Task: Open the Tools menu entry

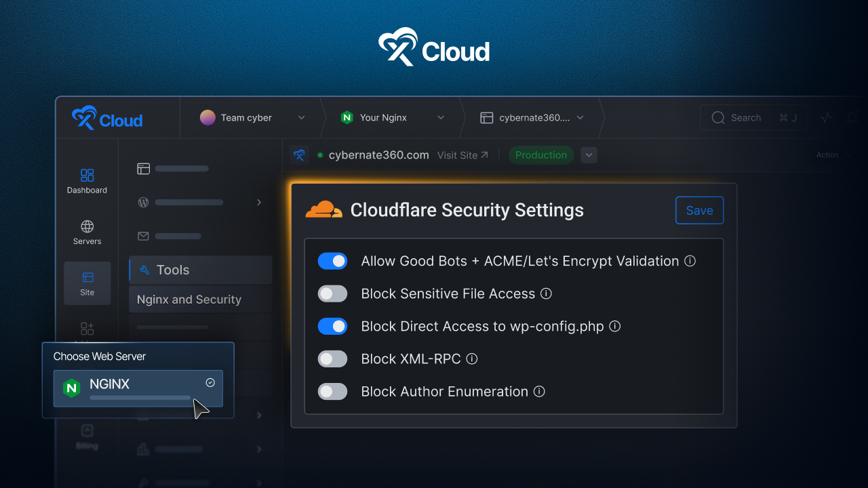Action: 172,270
